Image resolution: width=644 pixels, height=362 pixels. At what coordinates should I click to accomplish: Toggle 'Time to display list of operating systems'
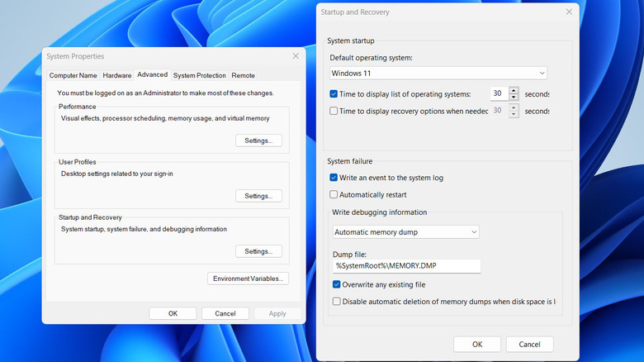point(334,94)
